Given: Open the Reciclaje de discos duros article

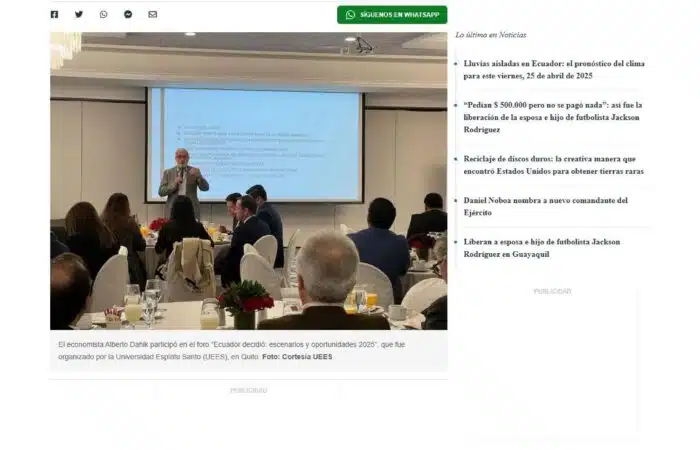Looking at the screenshot, I should [554, 165].
